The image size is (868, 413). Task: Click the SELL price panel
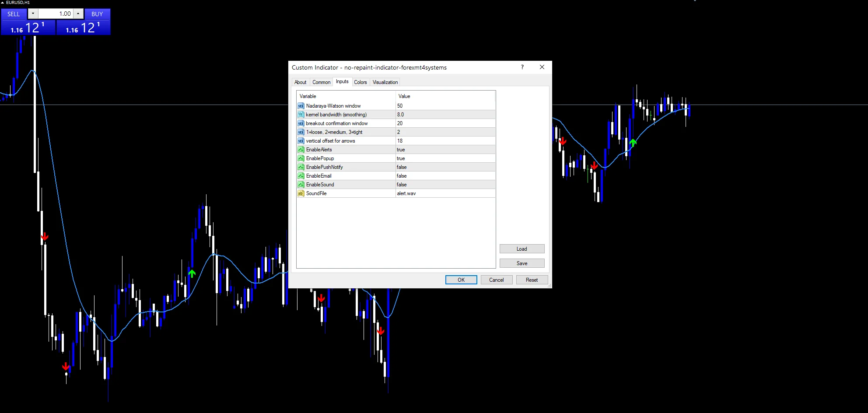[x=28, y=28]
